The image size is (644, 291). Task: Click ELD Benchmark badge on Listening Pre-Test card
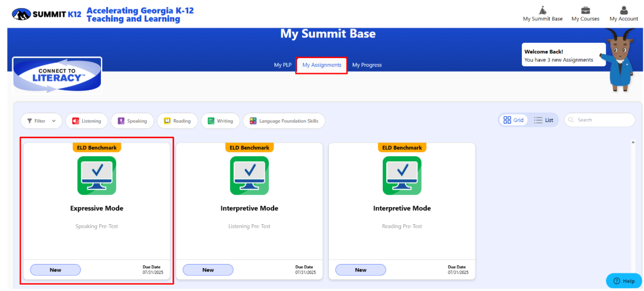click(x=249, y=148)
